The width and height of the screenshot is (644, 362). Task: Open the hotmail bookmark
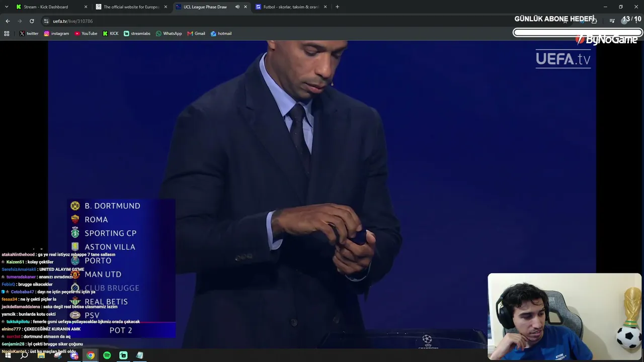point(221,34)
